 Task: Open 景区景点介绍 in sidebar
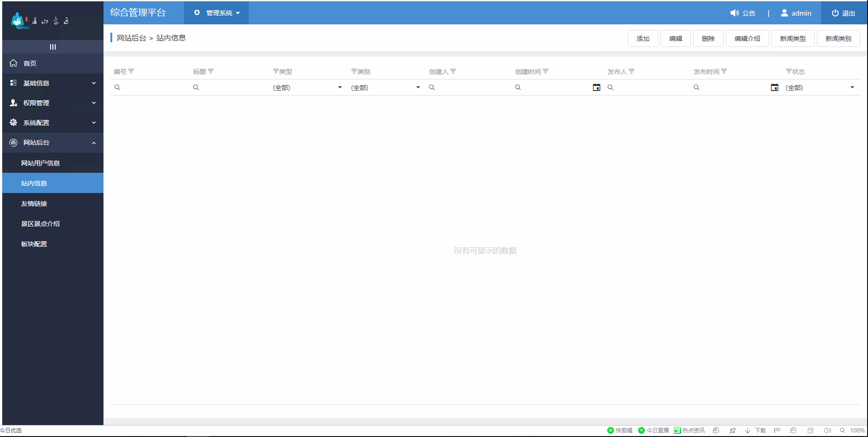click(x=40, y=223)
